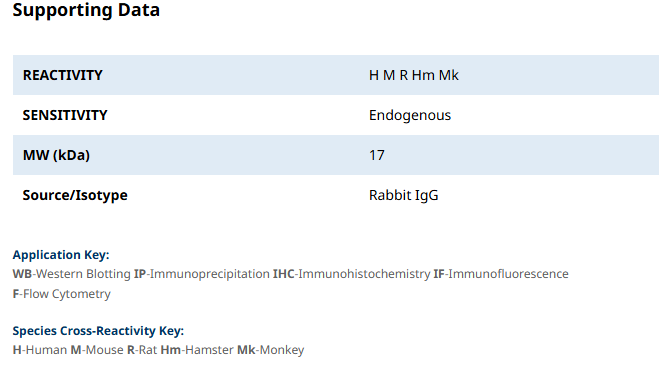Click the F-Flow Cytometry entry
The height and width of the screenshot is (388, 659).
(x=62, y=294)
